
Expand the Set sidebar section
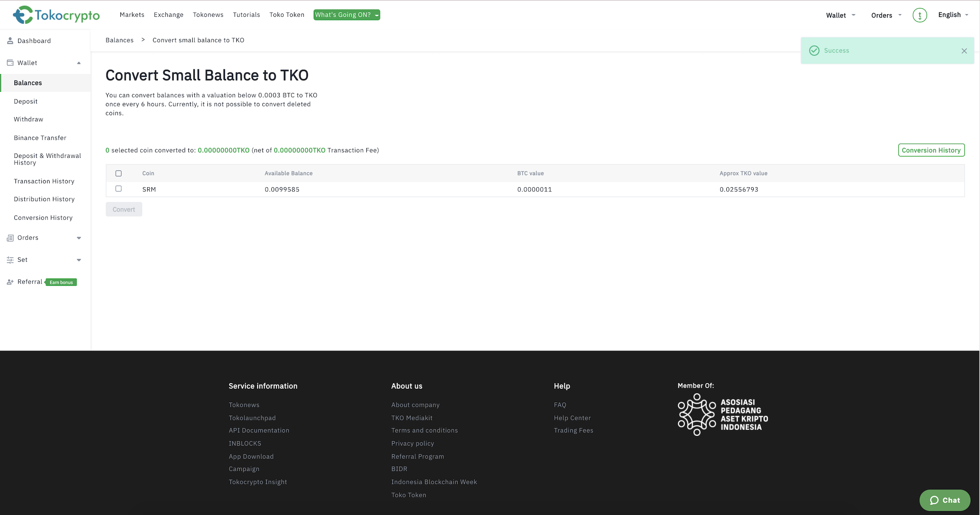[79, 260]
